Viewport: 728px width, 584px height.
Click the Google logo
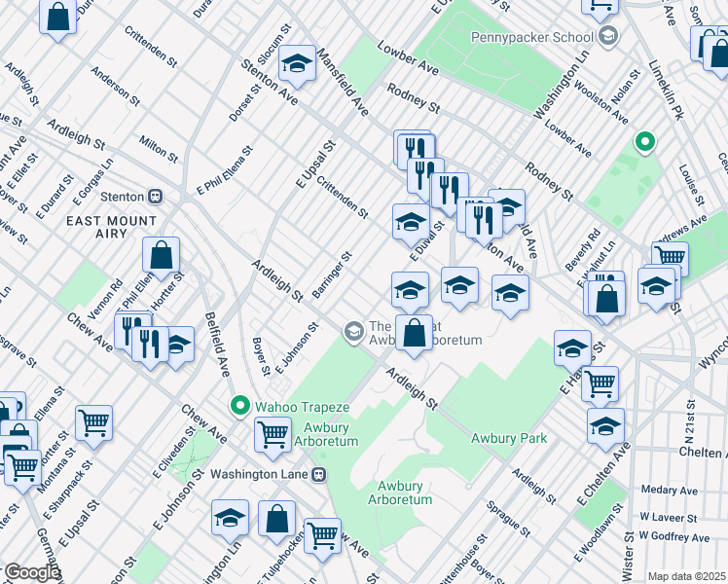point(31,573)
